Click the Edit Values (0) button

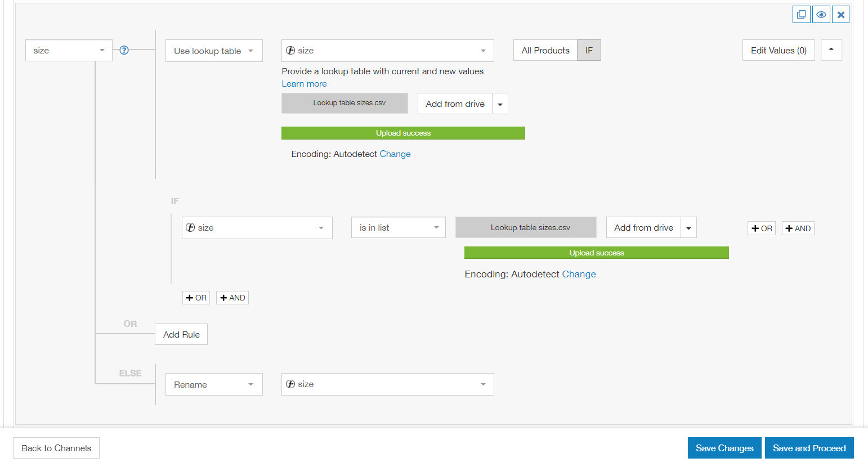[x=778, y=50]
